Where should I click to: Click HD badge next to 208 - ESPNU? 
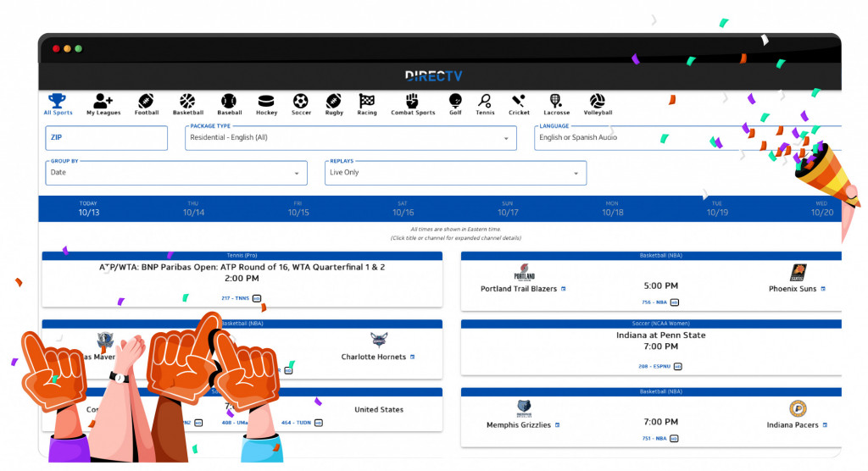coord(677,367)
